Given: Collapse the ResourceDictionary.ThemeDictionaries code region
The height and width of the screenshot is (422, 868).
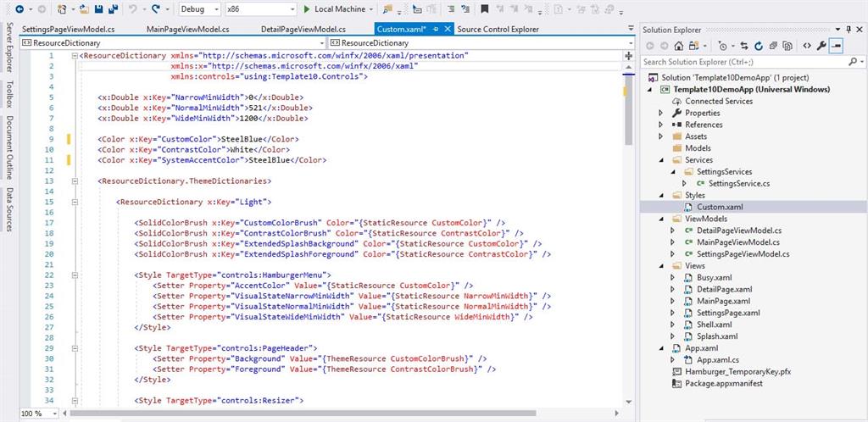Looking at the screenshot, I should point(75,180).
